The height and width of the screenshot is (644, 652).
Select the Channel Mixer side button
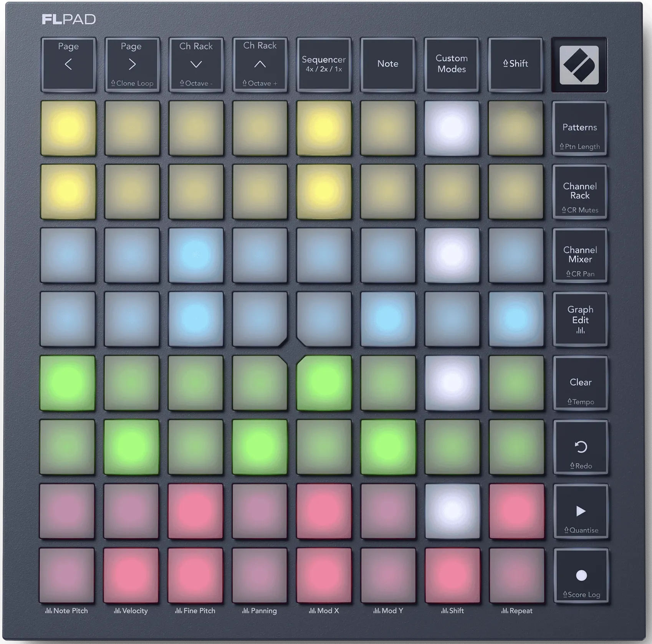tap(580, 256)
